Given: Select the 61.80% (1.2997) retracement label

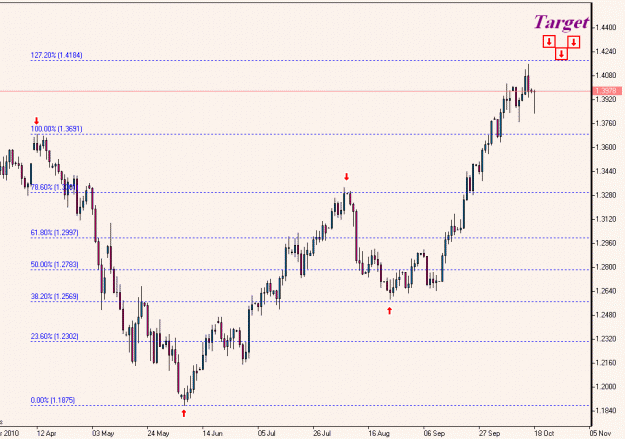Looking at the screenshot, I should pyautogui.click(x=55, y=232).
